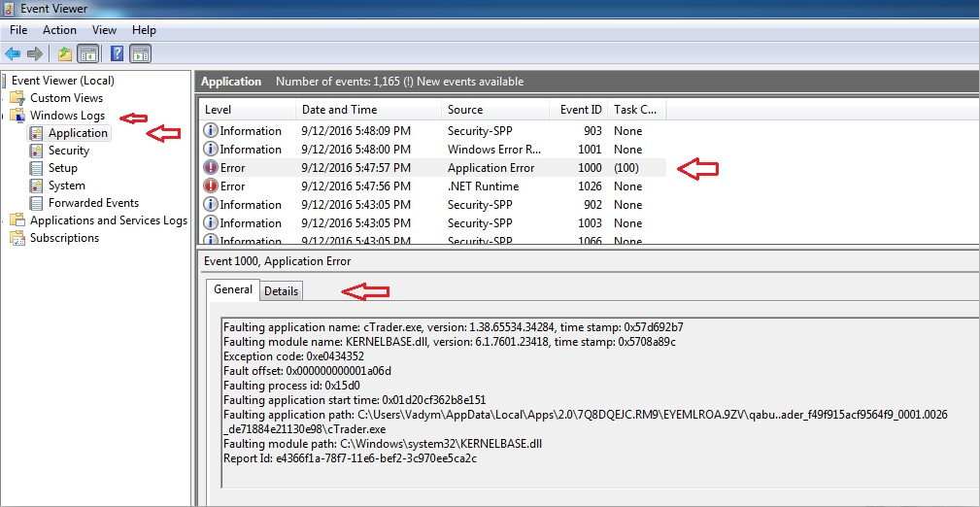
Task: Click the gray Forward arrow toolbar icon
Action: coord(35,53)
